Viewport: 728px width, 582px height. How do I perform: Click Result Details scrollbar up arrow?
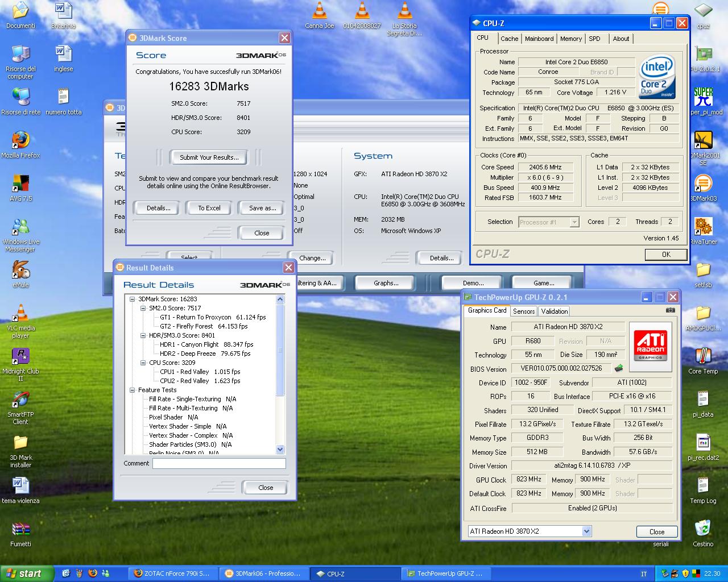tap(280, 299)
